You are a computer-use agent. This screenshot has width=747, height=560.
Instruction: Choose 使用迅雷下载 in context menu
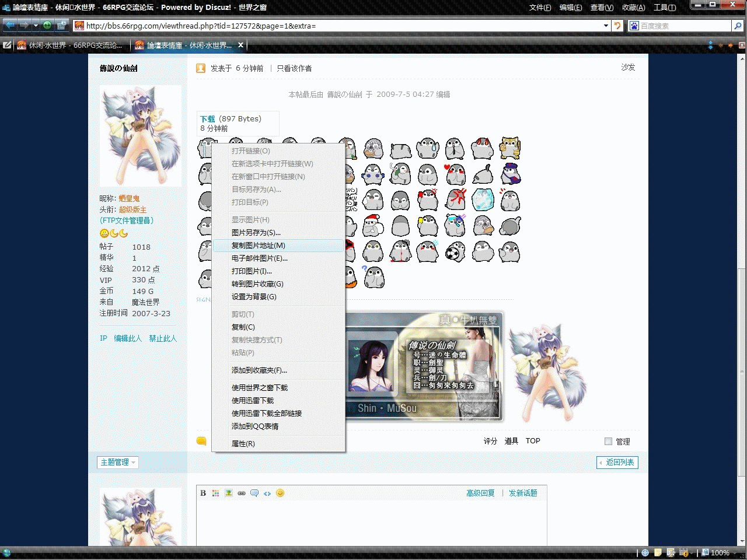coord(279,401)
